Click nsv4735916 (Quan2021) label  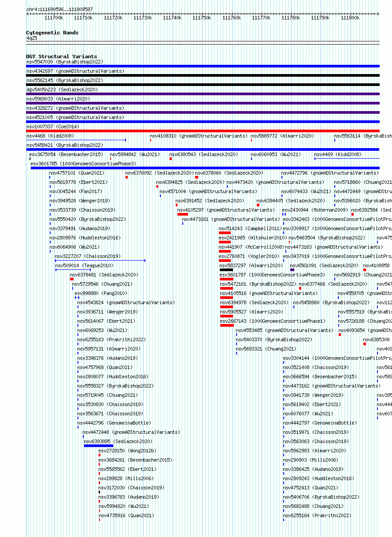click(126, 515)
